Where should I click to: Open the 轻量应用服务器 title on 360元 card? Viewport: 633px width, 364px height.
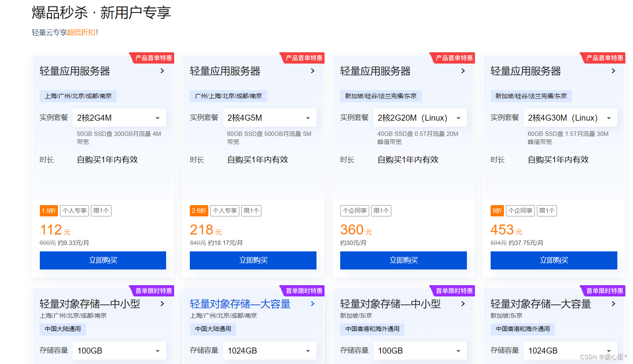(376, 71)
